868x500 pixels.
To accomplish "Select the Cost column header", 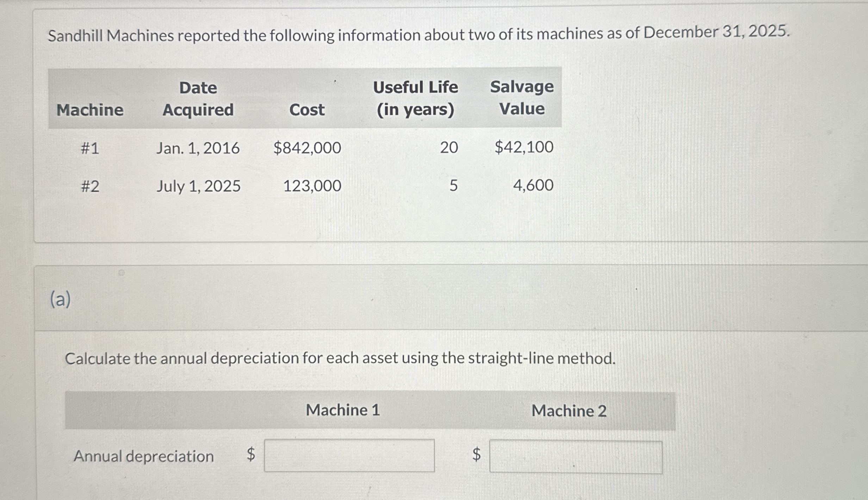I will tap(306, 110).
